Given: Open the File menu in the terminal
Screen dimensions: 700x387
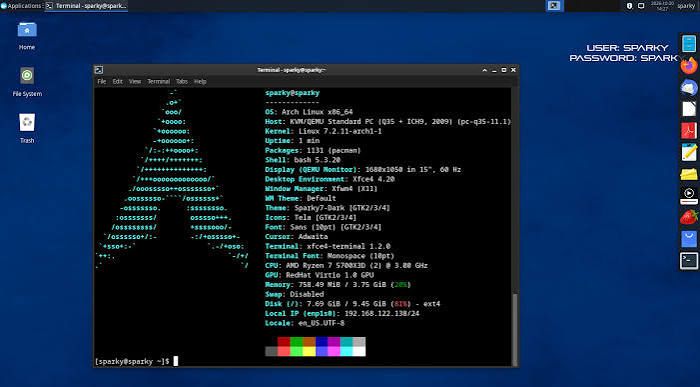Looking at the screenshot, I should [102, 81].
